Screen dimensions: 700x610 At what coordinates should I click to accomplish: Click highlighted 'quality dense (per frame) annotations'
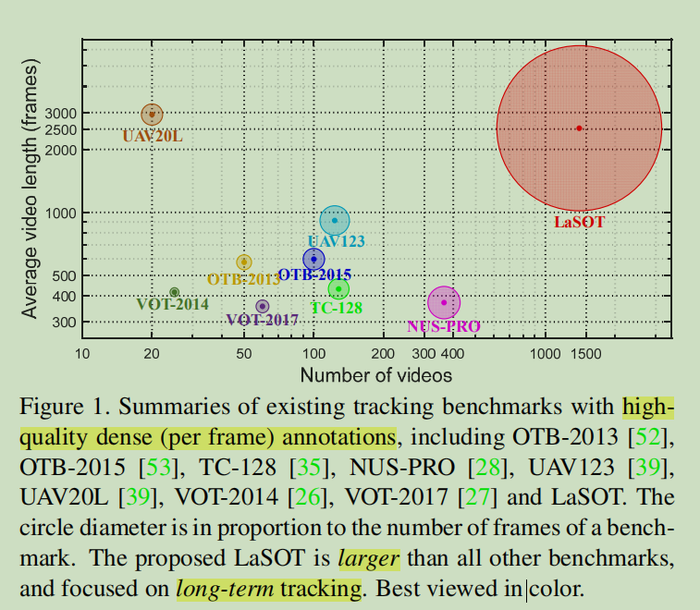pos(207,437)
